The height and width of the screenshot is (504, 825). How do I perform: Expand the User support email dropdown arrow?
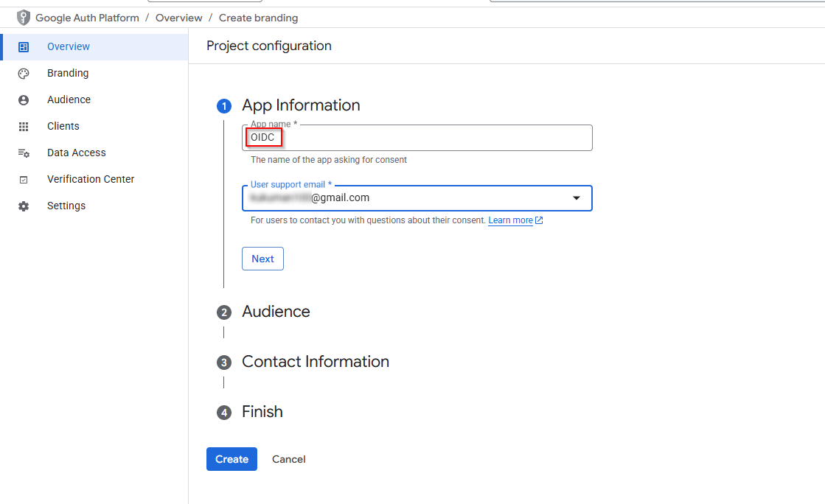pos(577,198)
